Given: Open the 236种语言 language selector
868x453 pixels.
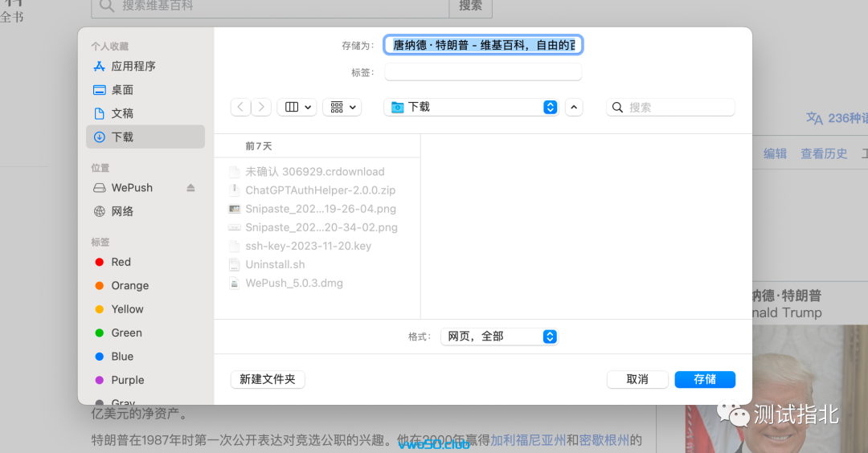Looking at the screenshot, I should coord(837,118).
